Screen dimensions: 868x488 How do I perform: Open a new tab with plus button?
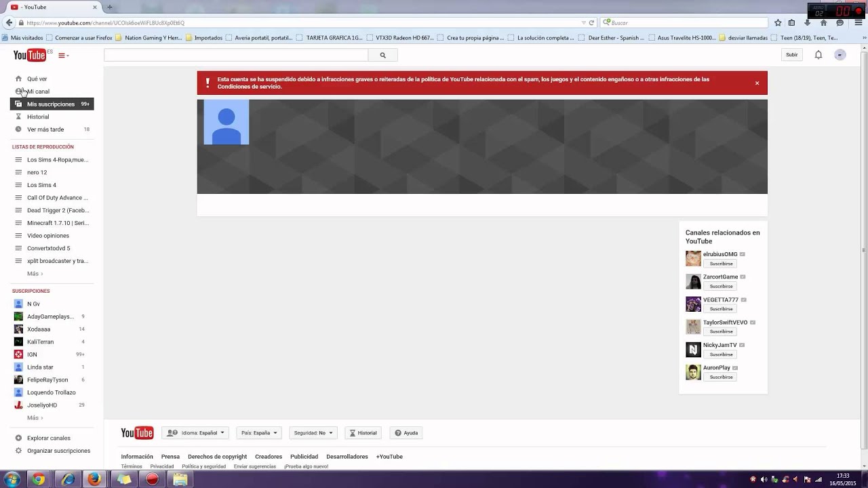110,7
